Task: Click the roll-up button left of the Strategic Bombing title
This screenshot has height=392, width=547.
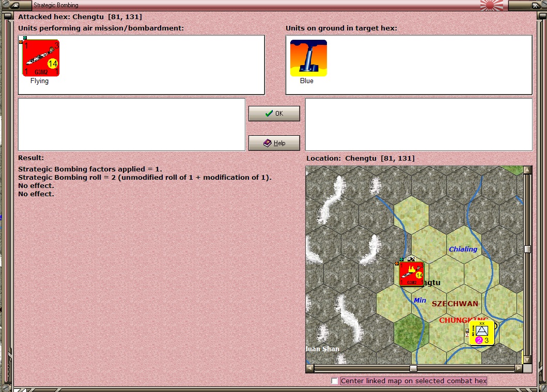Action: click(15, 5)
